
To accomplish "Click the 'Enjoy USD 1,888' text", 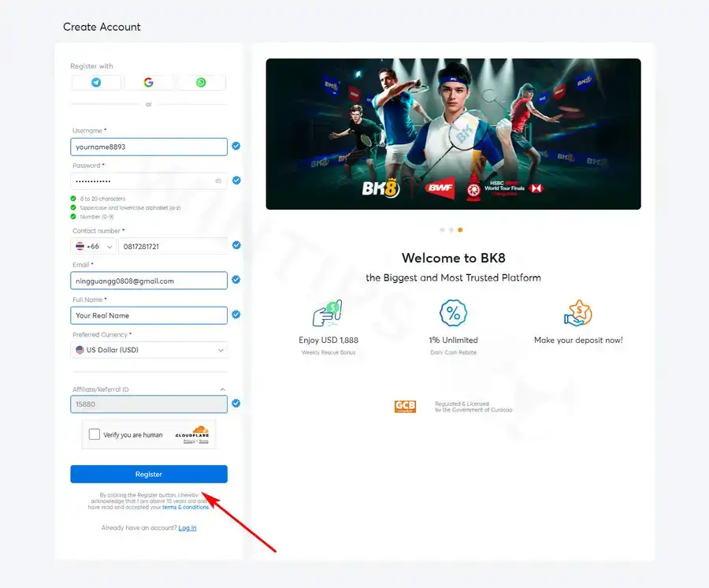I will [329, 341].
